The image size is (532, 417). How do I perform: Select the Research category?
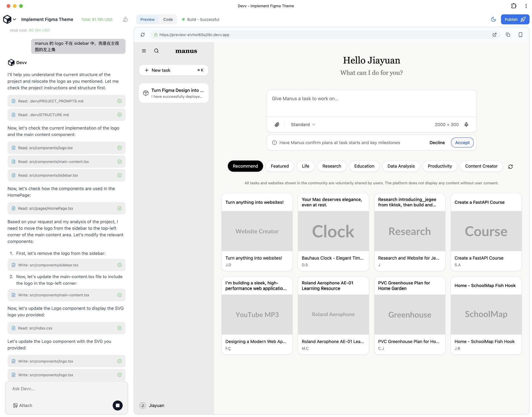[x=331, y=166]
